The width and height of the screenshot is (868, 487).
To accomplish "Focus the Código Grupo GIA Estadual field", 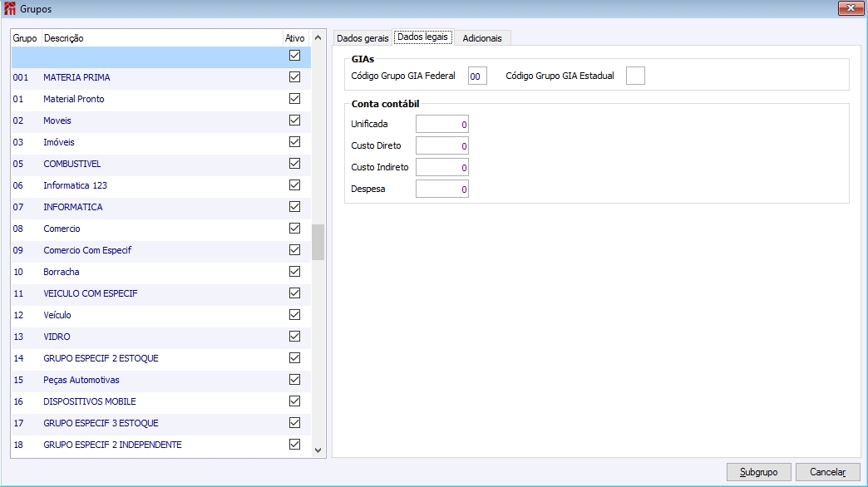I will (x=635, y=76).
